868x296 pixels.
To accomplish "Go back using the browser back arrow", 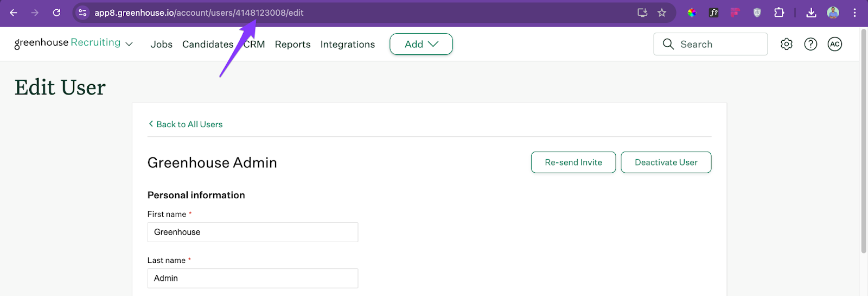I will [14, 12].
